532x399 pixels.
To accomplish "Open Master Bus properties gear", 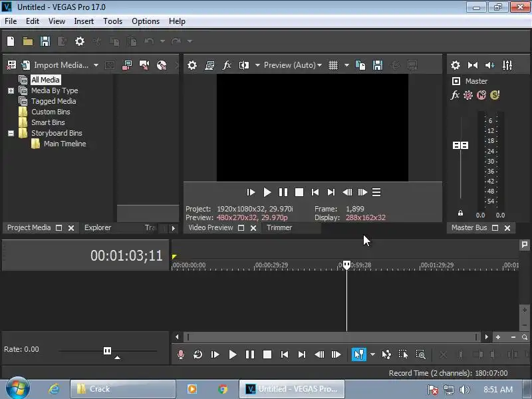I will [x=456, y=65].
